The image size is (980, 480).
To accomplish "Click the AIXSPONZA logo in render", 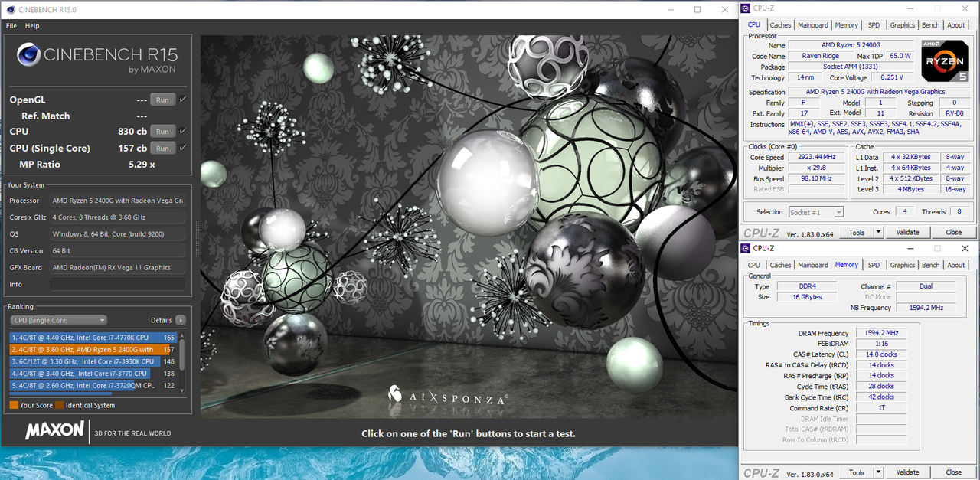I will point(448,396).
